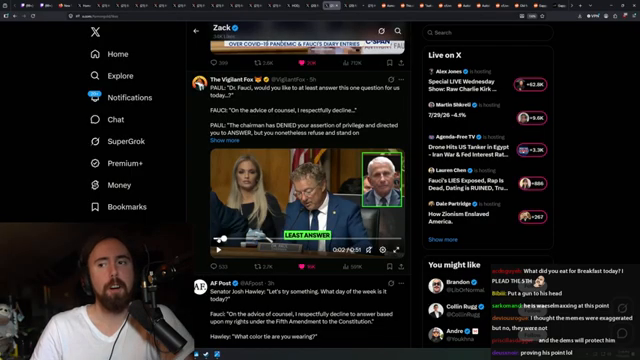The width and height of the screenshot is (640, 360).
Task: Open AF Post profile name
Action: click(220, 283)
